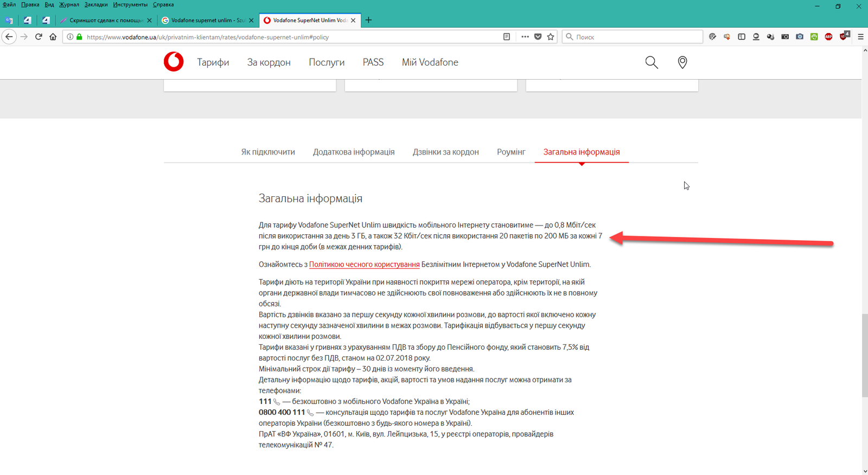Click the green printer extension icon
Viewport: 868px width, 475px height.
pos(814,37)
